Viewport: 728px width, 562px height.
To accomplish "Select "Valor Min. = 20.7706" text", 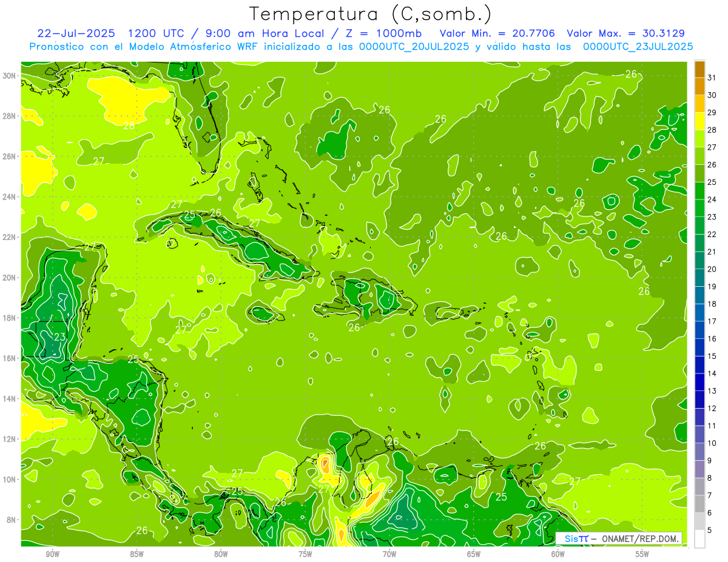I will [499, 33].
